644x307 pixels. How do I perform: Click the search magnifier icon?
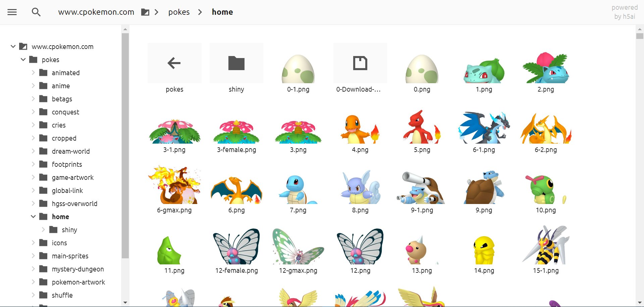36,12
